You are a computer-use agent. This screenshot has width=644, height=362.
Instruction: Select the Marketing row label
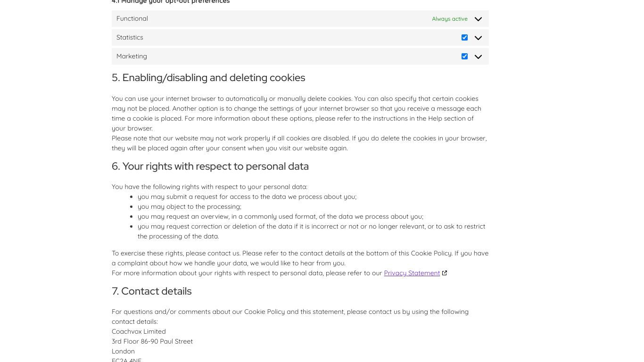[x=132, y=56]
